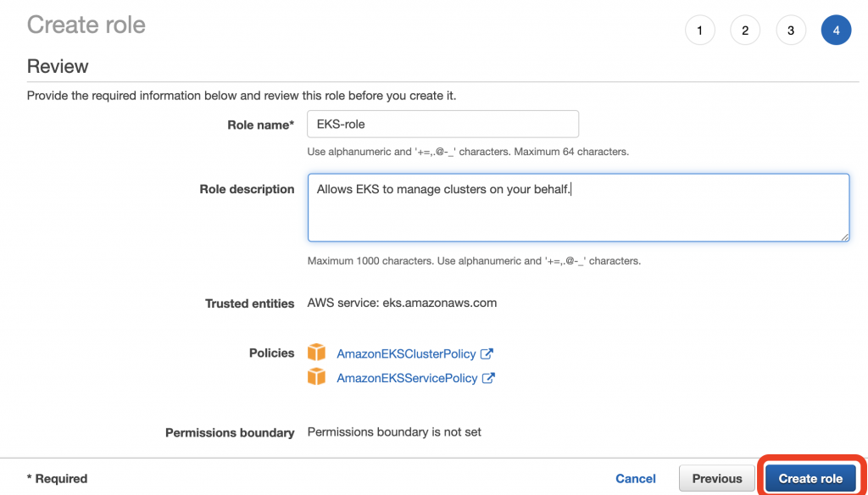Click the orange cube icon beside AmazonEKSClusterPolicy
868x495 pixels.
pos(316,353)
